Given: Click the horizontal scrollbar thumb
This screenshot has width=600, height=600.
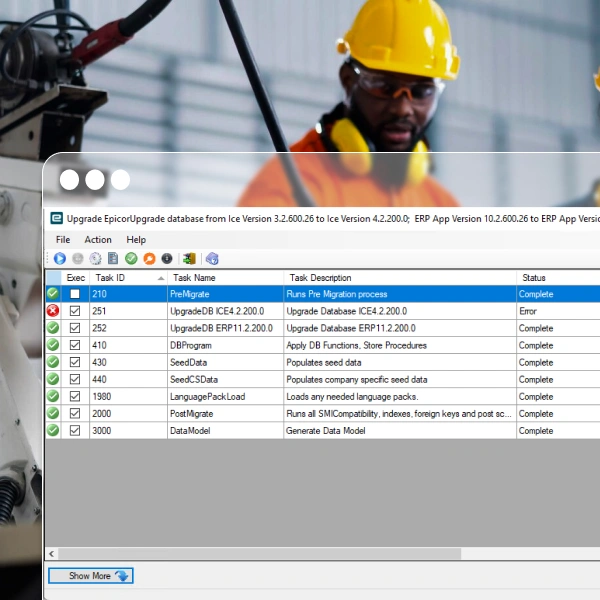Looking at the screenshot, I should [259, 553].
